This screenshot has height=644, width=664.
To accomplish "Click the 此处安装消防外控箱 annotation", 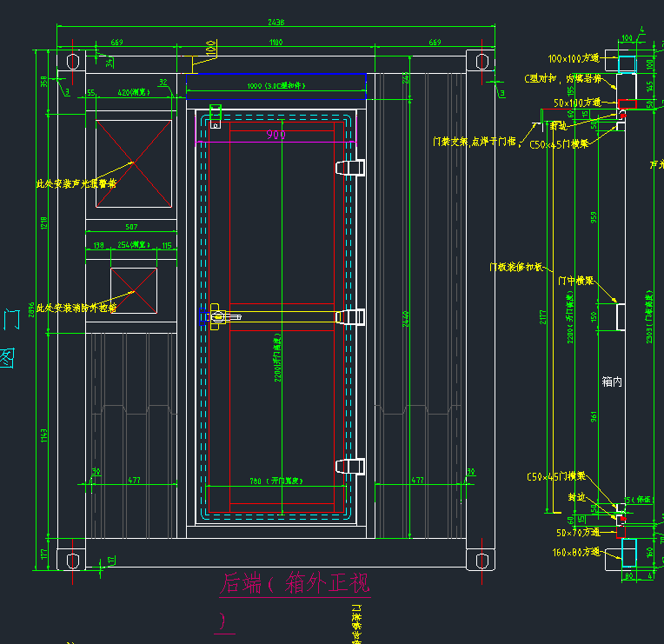I will (76, 309).
